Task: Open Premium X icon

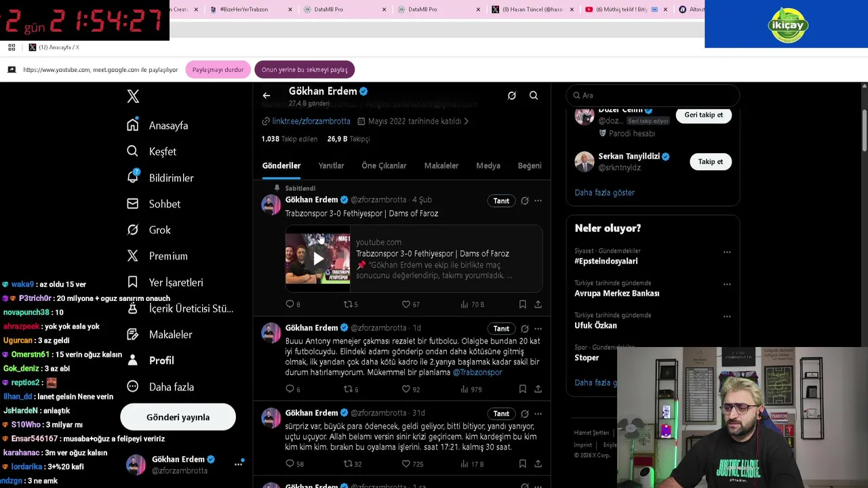Action: 133,256
